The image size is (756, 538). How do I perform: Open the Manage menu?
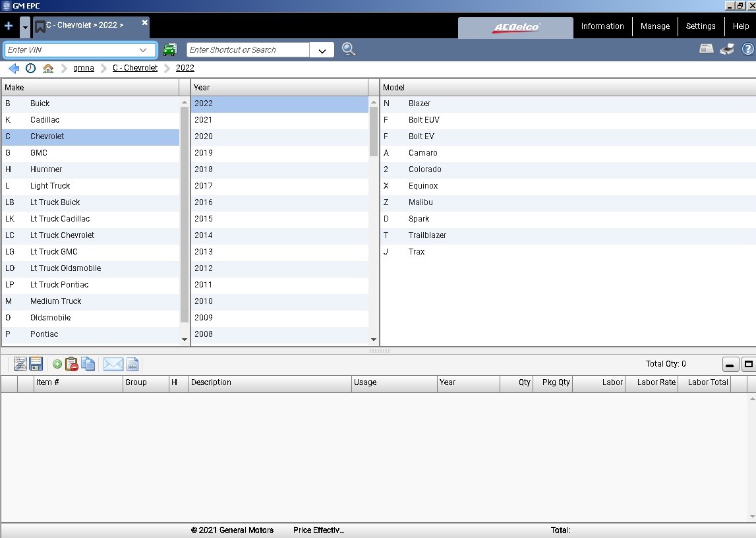pos(654,26)
